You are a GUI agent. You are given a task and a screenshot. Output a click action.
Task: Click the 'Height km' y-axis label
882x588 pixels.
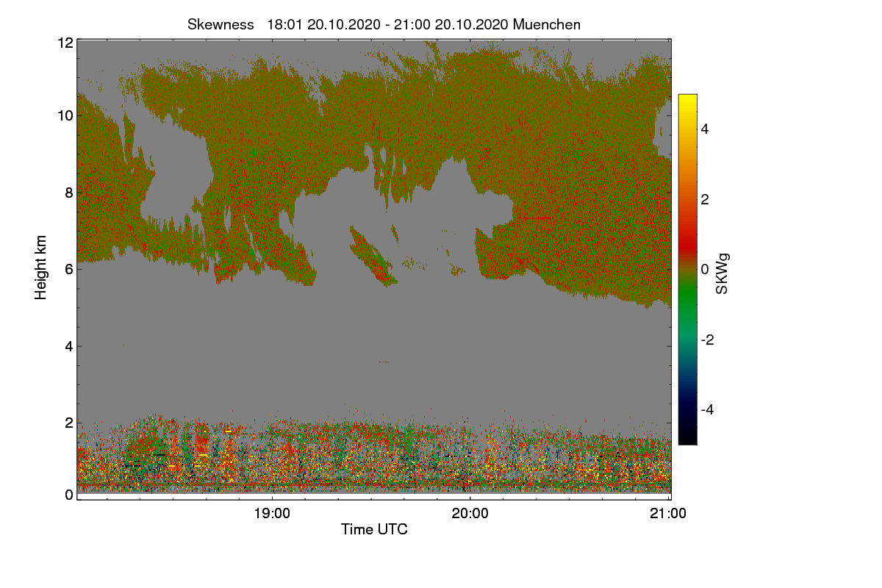tap(41, 267)
